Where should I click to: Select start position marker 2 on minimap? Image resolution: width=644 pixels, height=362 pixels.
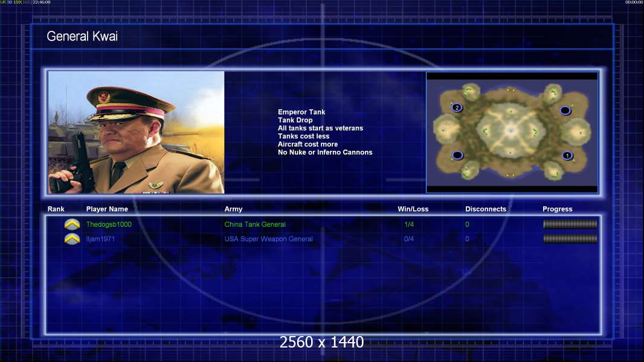click(x=457, y=108)
